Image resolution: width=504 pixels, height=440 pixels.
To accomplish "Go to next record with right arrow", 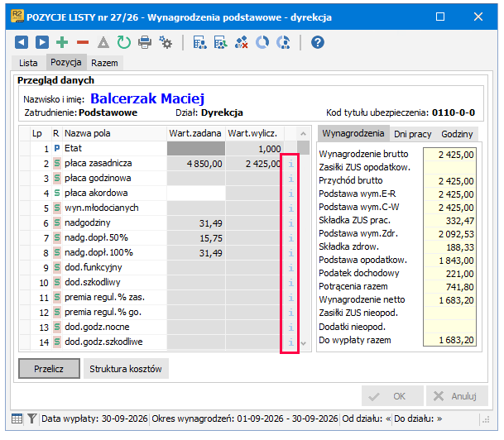I will click(x=42, y=42).
